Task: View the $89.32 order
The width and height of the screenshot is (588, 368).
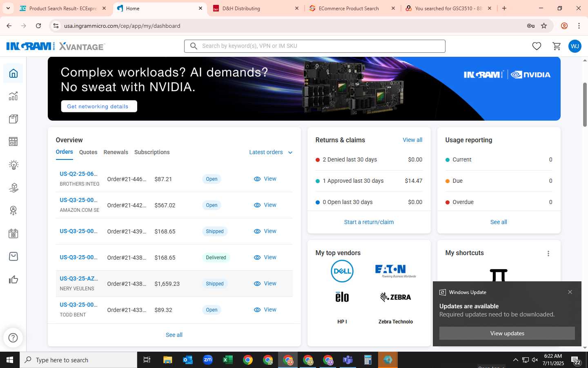Action: point(265,310)
